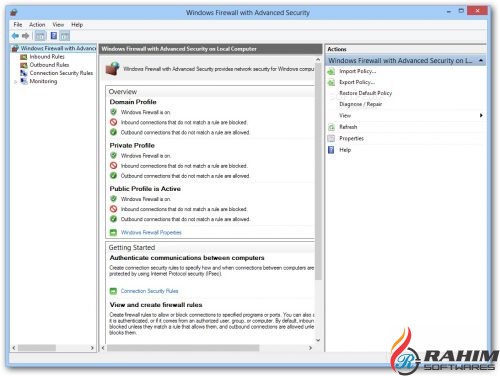This screenshot has width=500, height=376.
Task: Expand the Monitoring tree node arrow
Action: [x=15, y=81]
